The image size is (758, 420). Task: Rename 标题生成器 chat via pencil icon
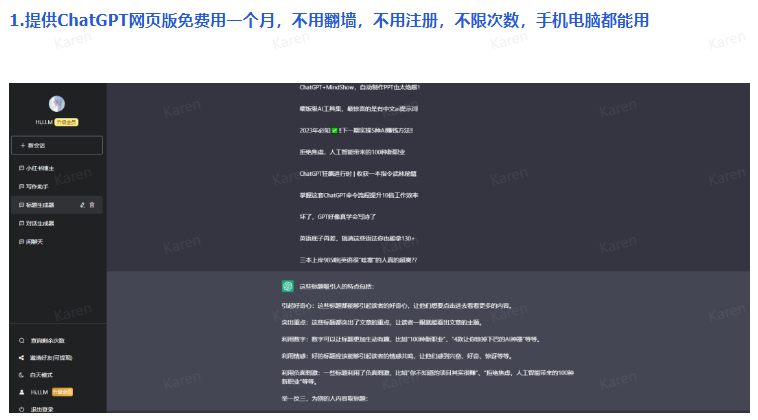pyautogui.click(x=83, y=205)
